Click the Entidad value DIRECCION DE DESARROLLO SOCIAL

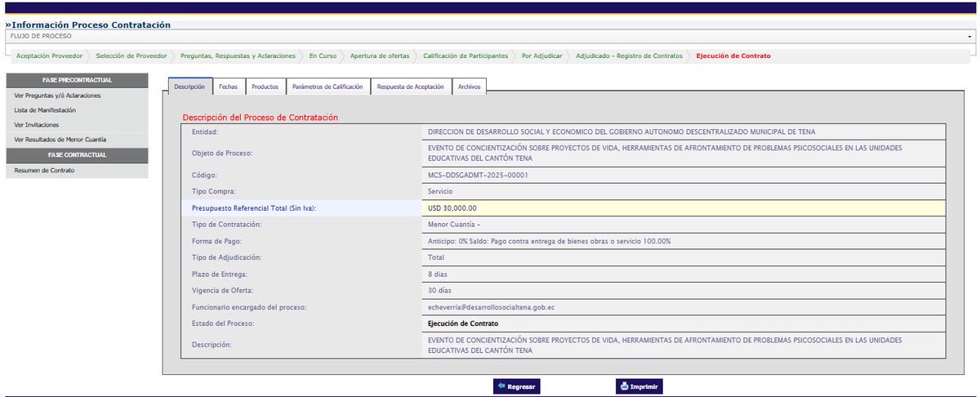621,132
